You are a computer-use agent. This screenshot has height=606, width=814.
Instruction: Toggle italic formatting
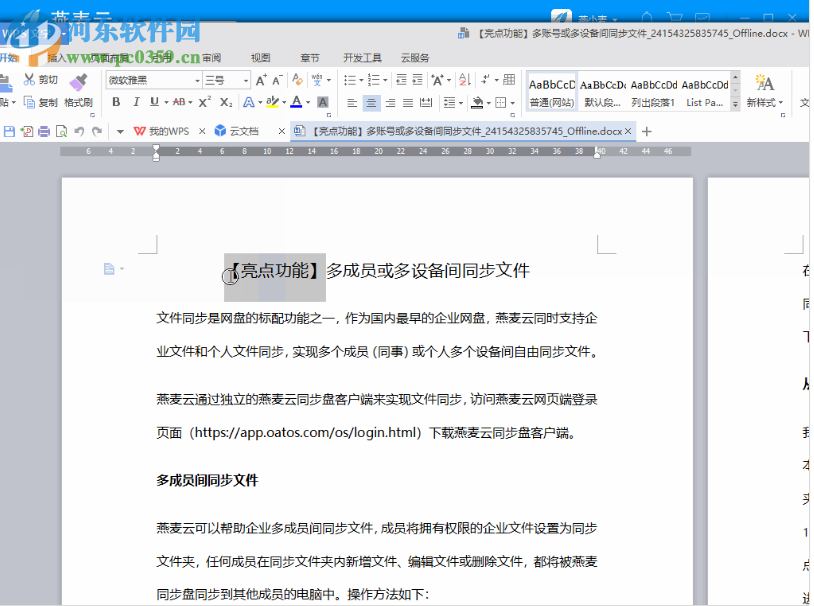click(136, 103)
